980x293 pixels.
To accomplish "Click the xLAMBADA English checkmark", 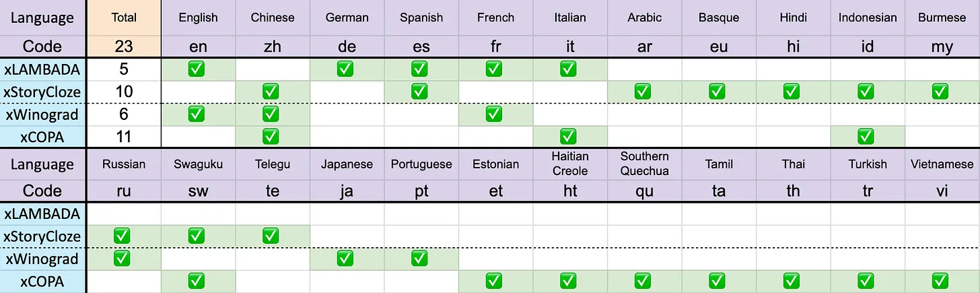I will click(x=197, y=69).
